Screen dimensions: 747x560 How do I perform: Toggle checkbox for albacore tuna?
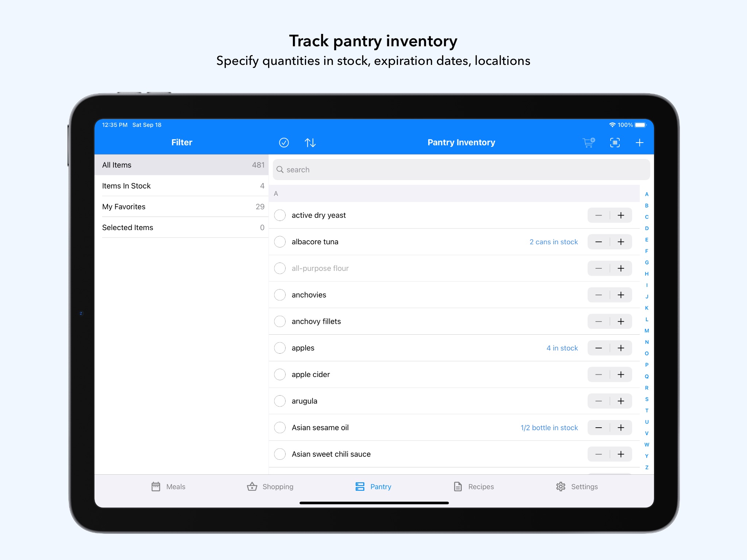pyautogui.click(x=280, y=242)
